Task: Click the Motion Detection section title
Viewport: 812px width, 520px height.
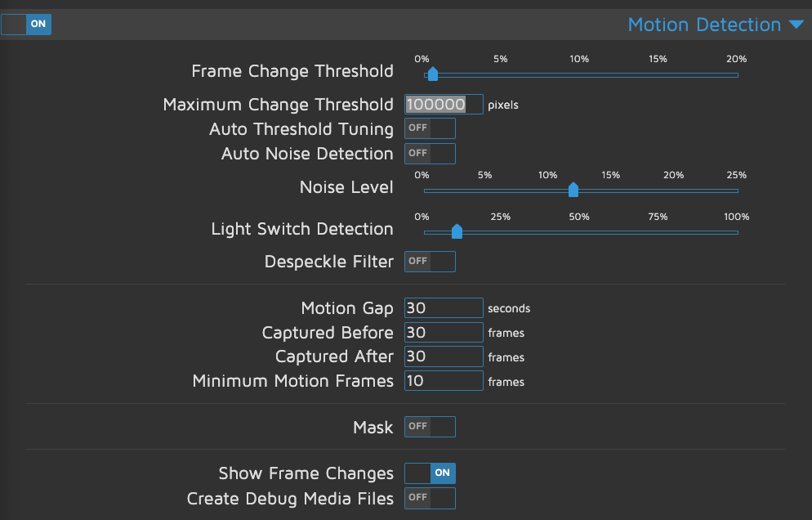Action: tap(704, 25)
